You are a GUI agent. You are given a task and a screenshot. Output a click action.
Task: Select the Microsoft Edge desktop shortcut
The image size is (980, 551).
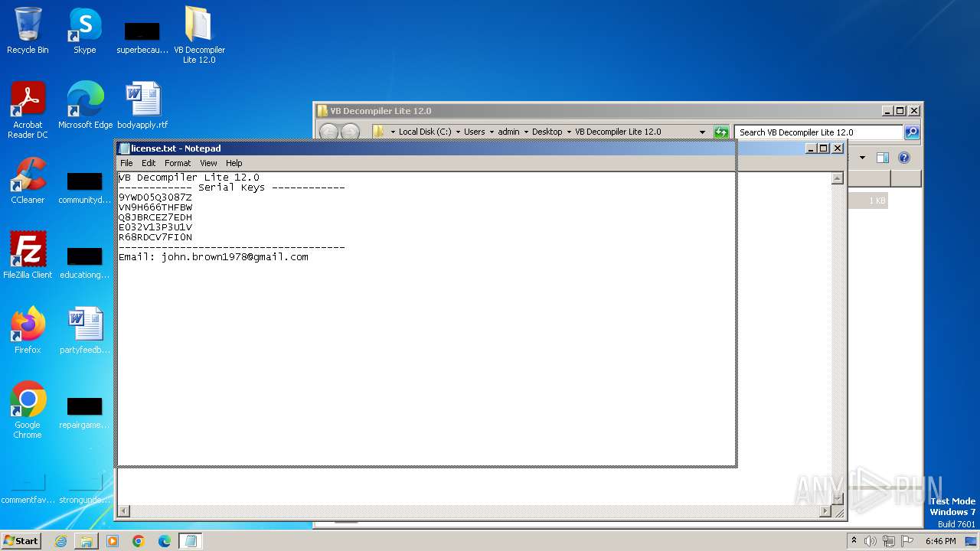point(85,105)
